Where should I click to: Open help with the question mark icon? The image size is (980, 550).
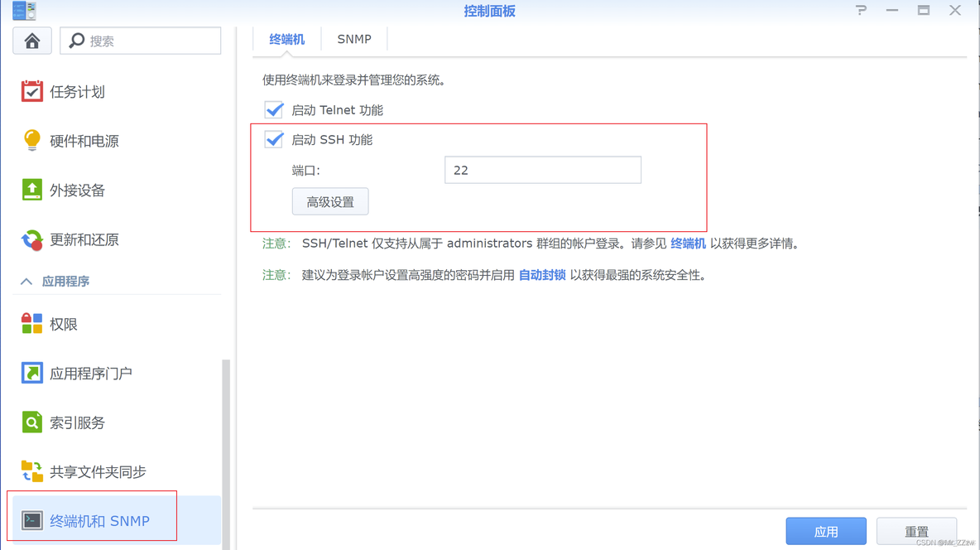pos(862,10)
